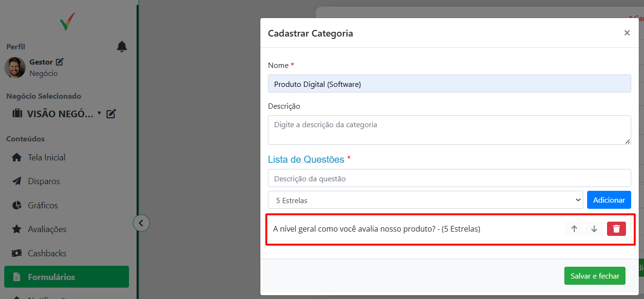
Task: Delete the question with red trash icon
Action: pyautogui.click(x=616, y=229)
